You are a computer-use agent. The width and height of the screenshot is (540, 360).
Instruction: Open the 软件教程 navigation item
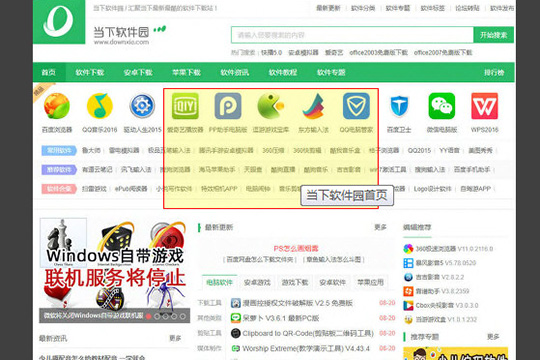[x=283, y=72]
